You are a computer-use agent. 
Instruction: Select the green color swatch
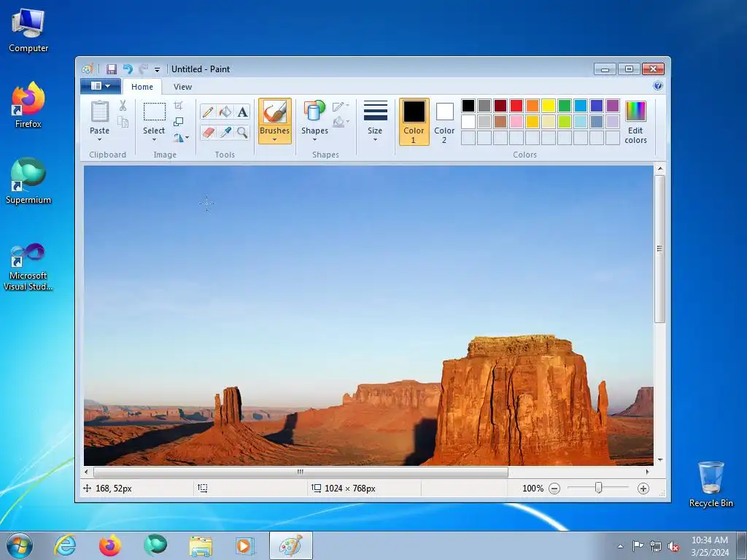point(565,106)
